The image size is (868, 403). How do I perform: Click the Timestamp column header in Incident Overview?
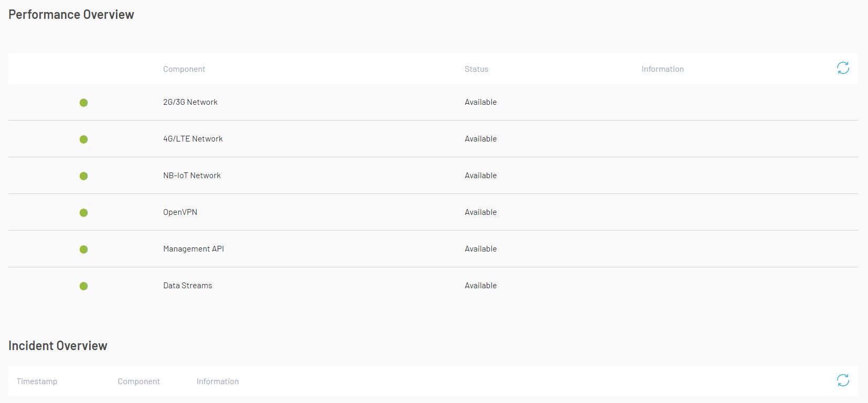[37, 381]
